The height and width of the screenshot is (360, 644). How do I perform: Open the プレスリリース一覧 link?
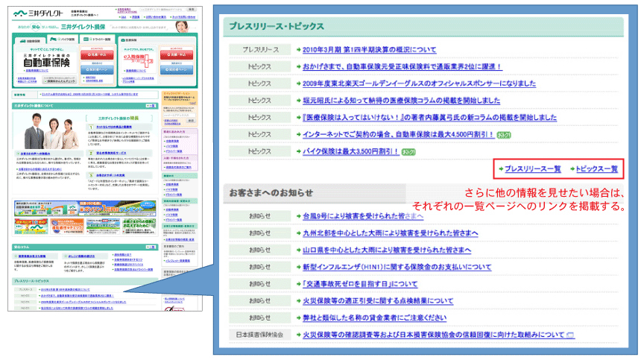click(532, 170)
